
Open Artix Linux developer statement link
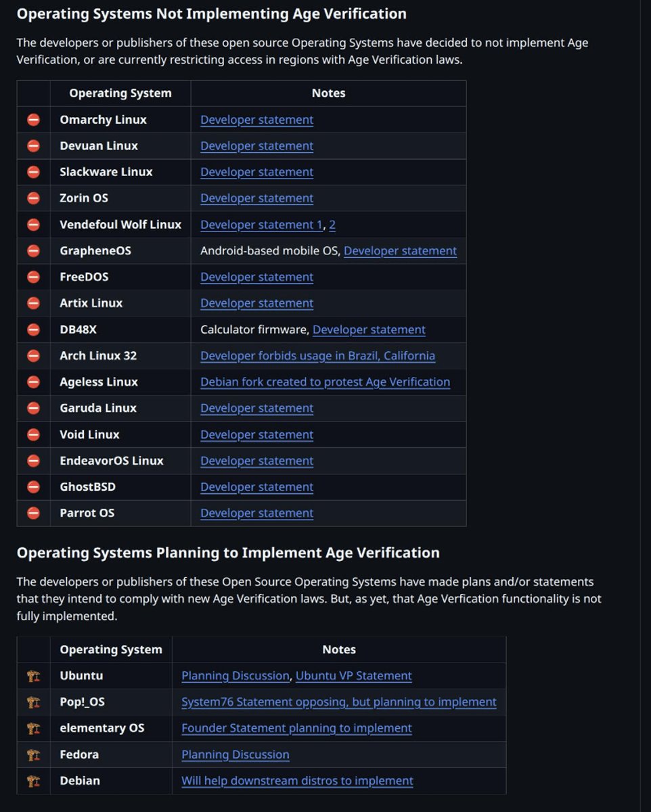click(256, 303)
